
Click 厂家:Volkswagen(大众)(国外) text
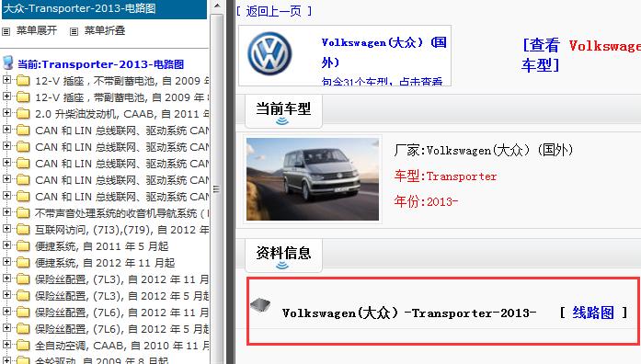pyautogui.click(x=484, y=151)
